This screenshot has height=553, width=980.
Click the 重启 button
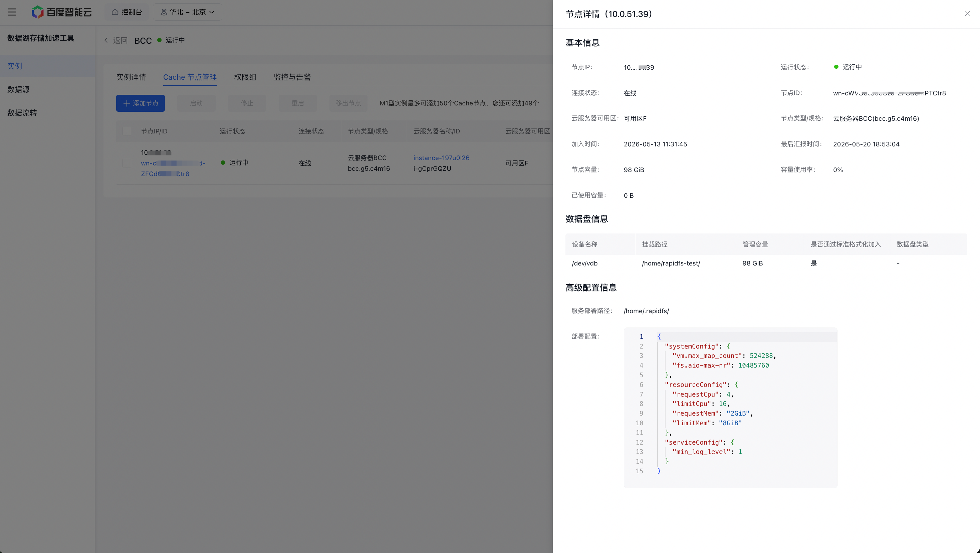click(x=297, y=103)
